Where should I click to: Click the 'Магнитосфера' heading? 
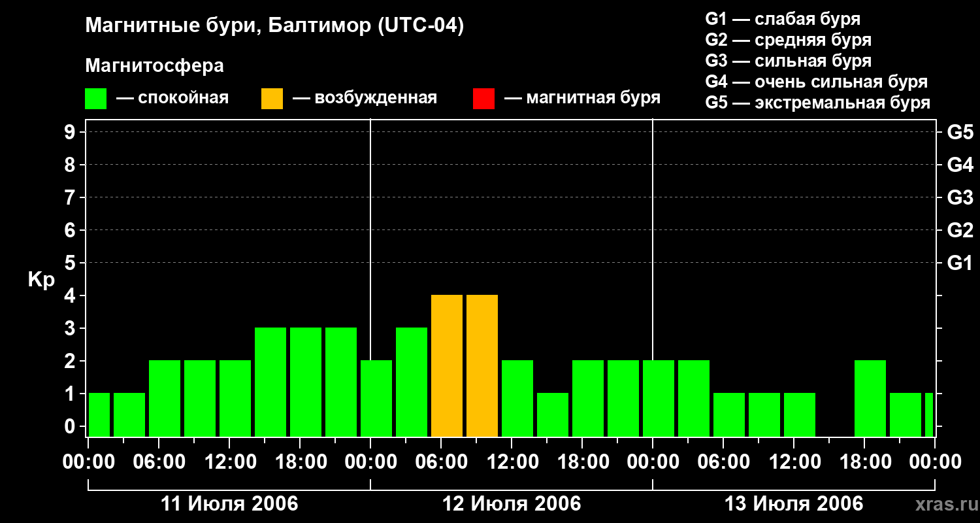[154, 66]
